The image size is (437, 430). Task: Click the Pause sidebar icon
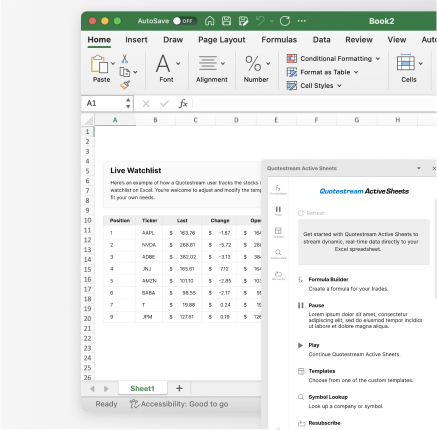pos(278,211)
